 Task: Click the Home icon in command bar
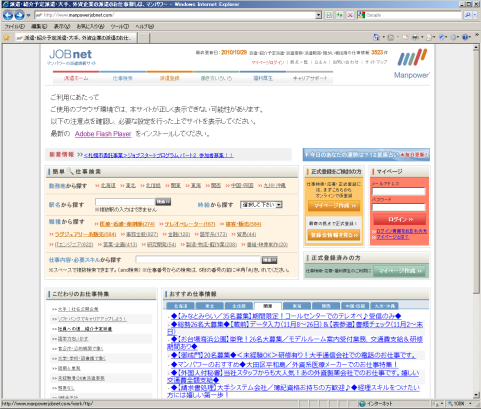click(376, 37)
